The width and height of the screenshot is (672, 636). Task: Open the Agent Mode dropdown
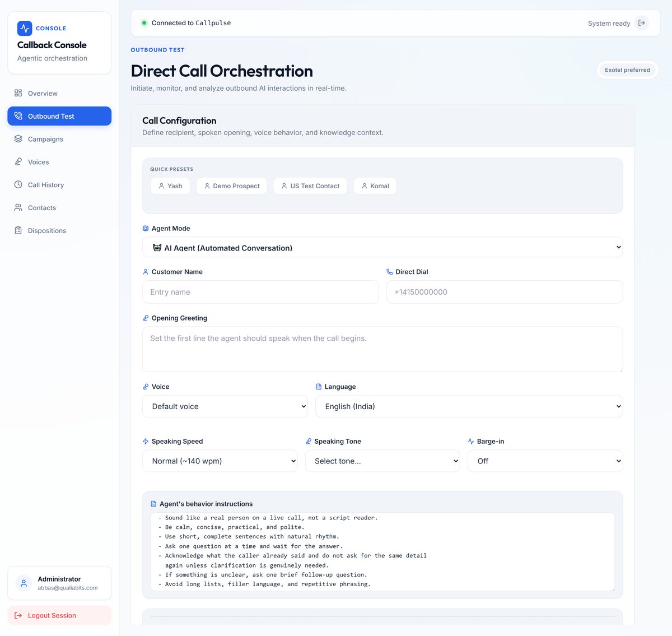click(x=382, y=247)
